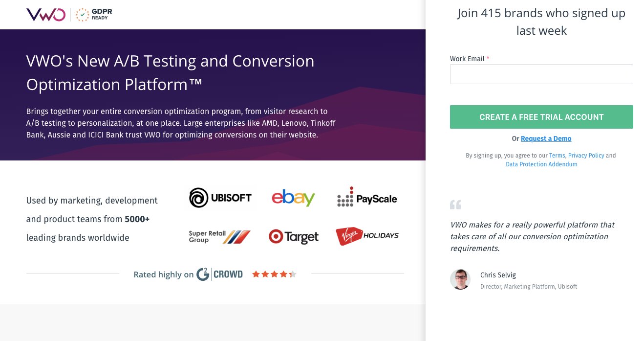Click the eBay company logo
The image size is (644, 341).
293,198
